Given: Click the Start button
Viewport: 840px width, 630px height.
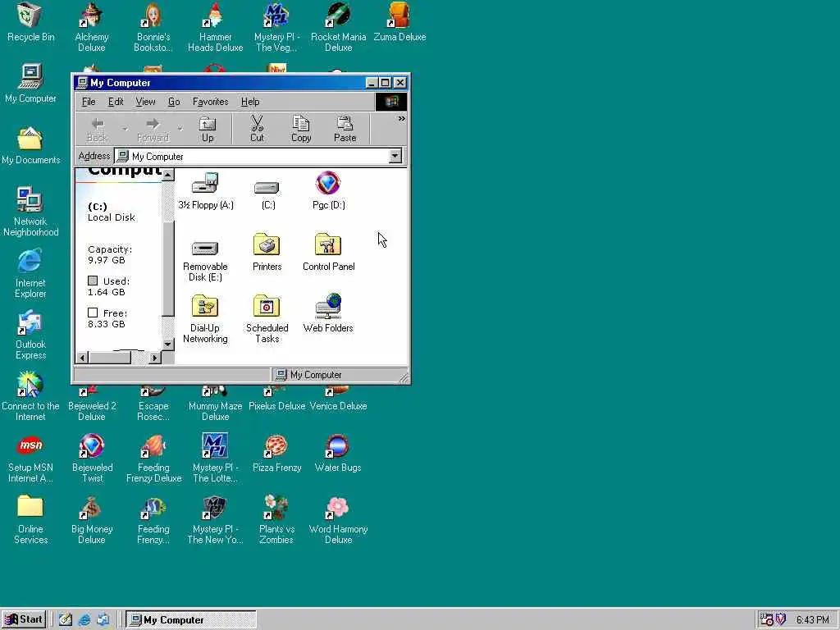Looking at the screenshot, I should (24, 620).
